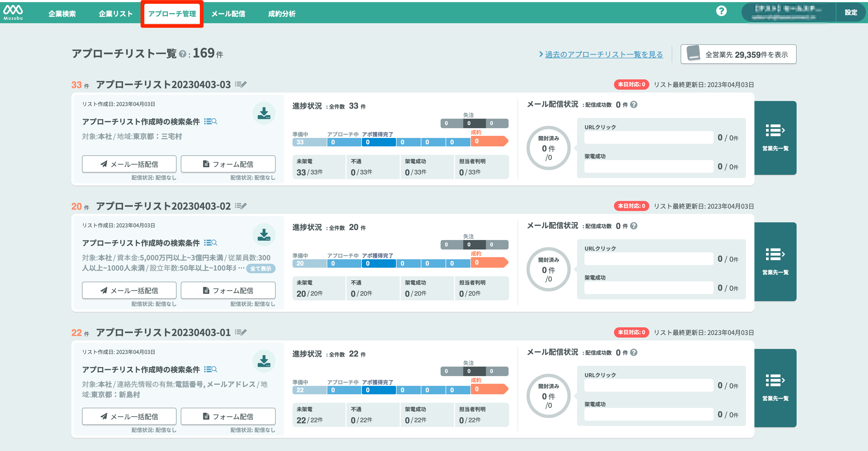This screenshot has height=451, width=868.
Task: Edit name of アプローチリスト20230403-01
Action: (x=241, y=332)
